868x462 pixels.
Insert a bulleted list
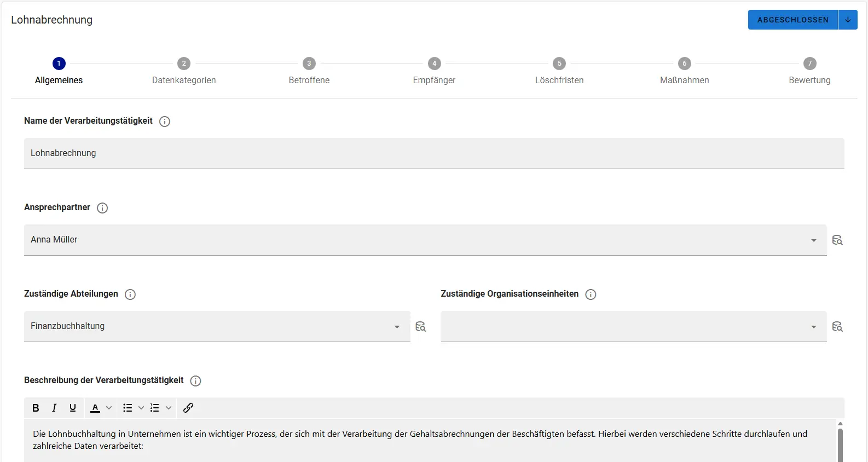[128, 408]
